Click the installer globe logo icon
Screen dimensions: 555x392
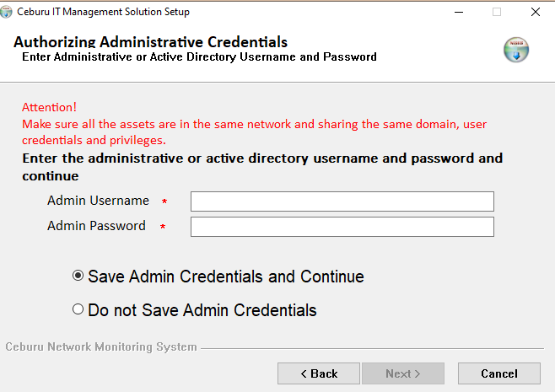[516, 50]
